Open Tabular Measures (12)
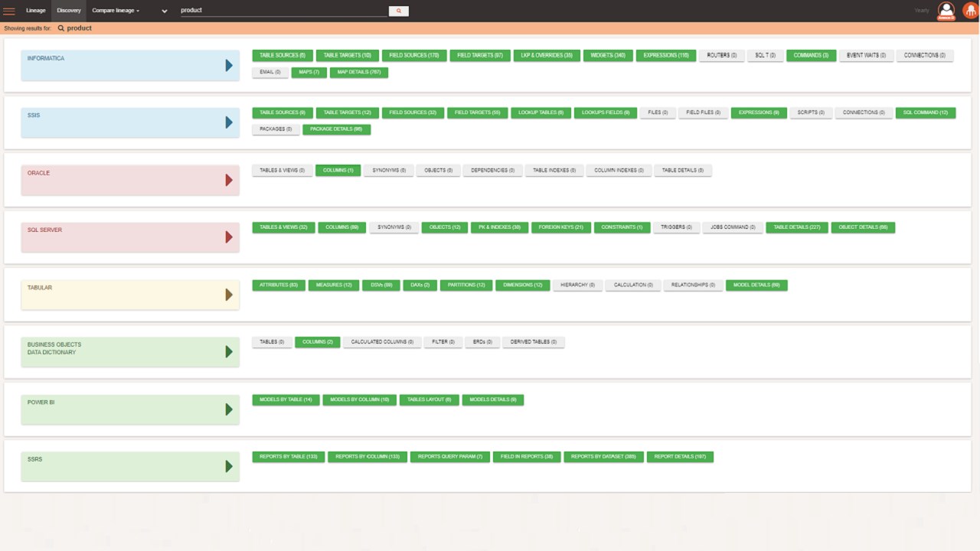 tap(334, 285)
